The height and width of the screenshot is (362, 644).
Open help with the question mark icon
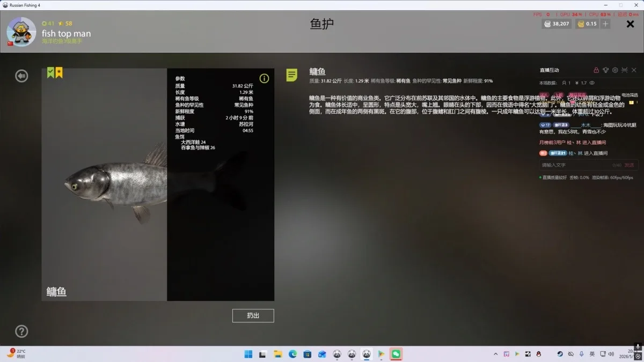(21, 331)
